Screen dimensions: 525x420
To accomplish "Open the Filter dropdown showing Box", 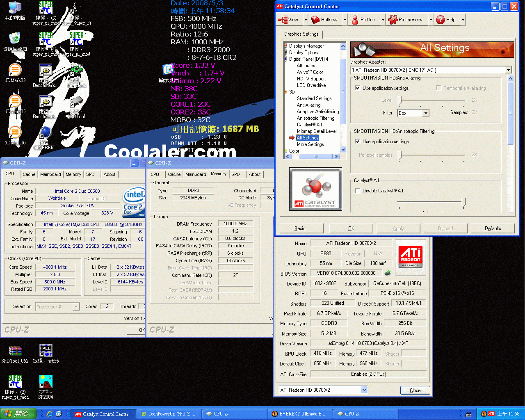I will [x=426, y=113].
